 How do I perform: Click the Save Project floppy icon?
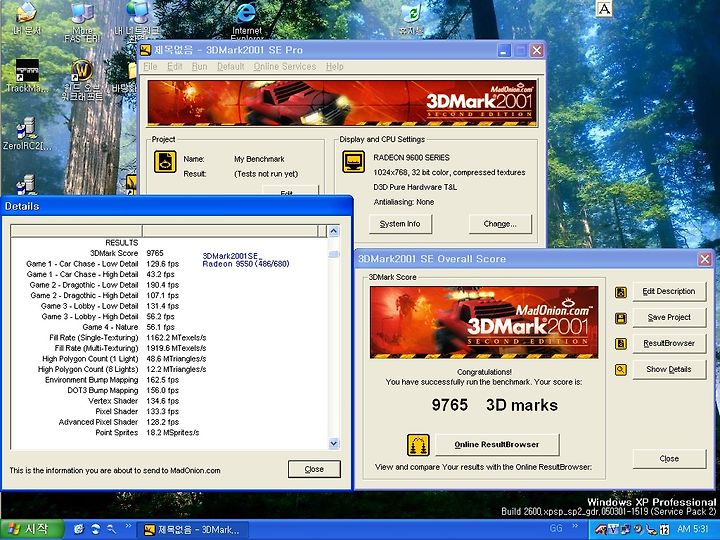pos(621,318)
